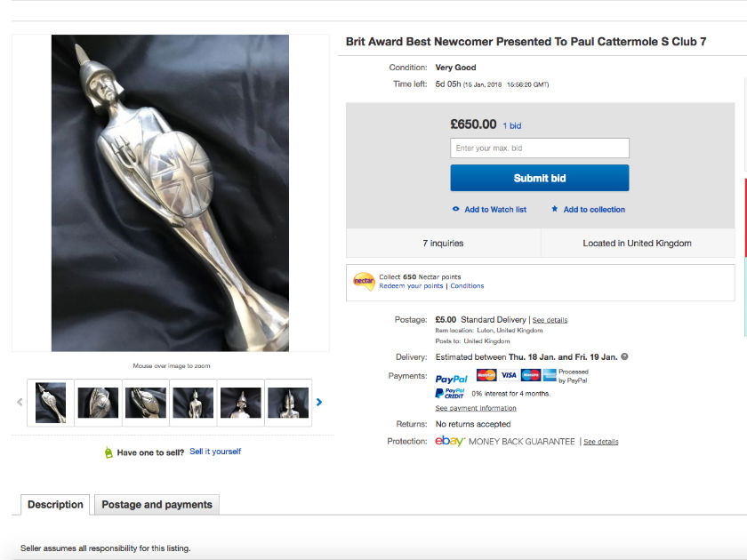Click the eye icon beside Add to Watch list
Image resolution: width=747 pixels, height=560 pixels.
click(x=456, y=210)
